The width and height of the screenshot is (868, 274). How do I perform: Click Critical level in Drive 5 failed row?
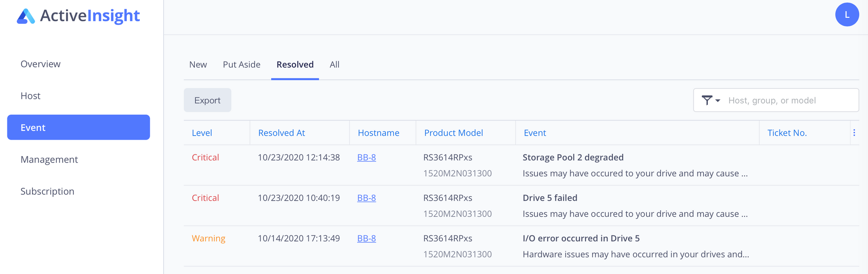click(205, 198)
